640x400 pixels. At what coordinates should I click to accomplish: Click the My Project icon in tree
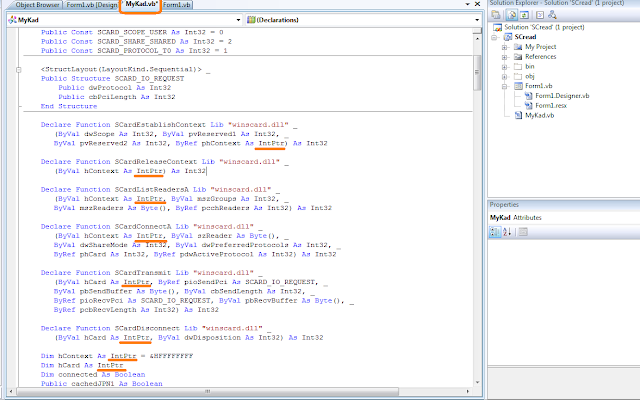[x=518, y=47]
